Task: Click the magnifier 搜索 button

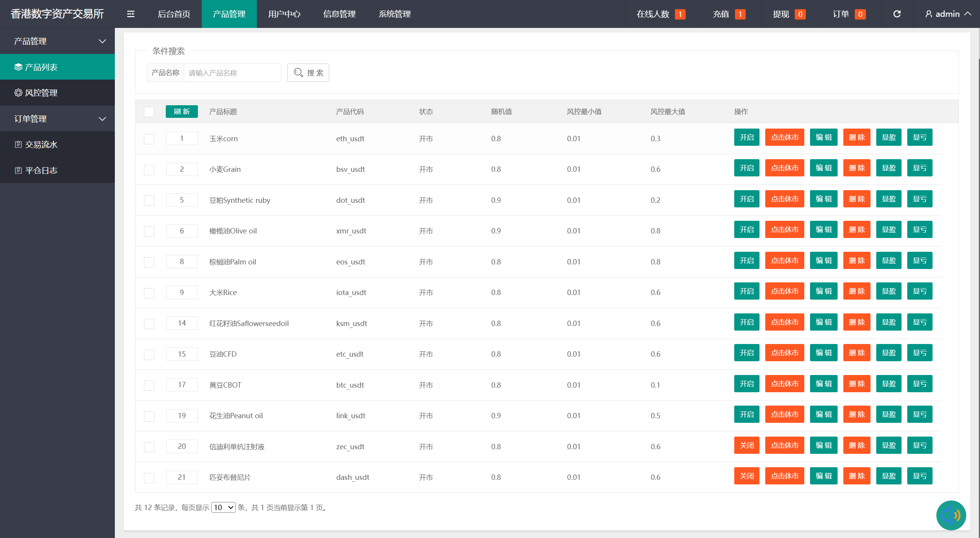Action: point(308,73)
